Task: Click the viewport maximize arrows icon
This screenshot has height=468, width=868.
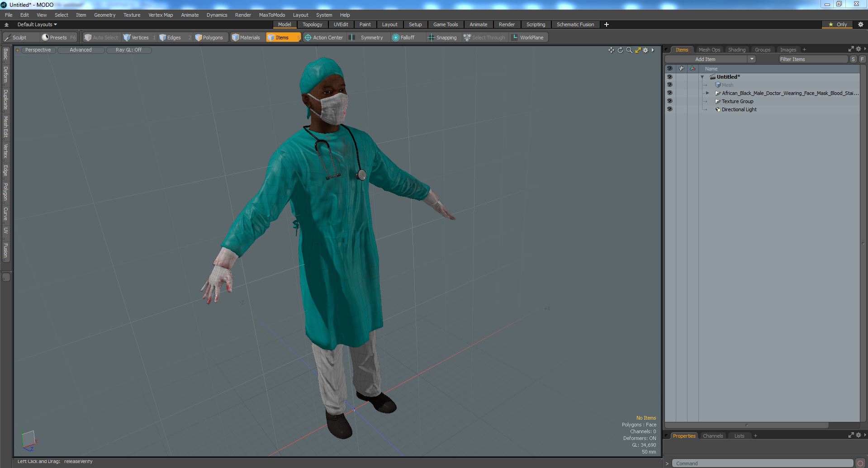Action: click(638, 50)
